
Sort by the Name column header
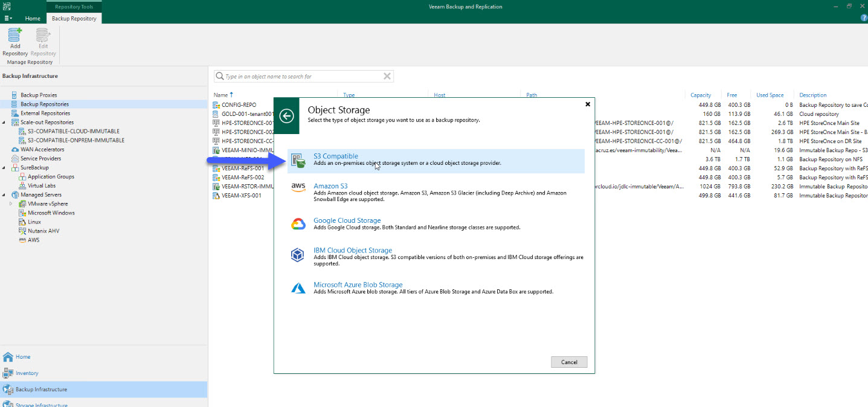[x=221, y=95]
